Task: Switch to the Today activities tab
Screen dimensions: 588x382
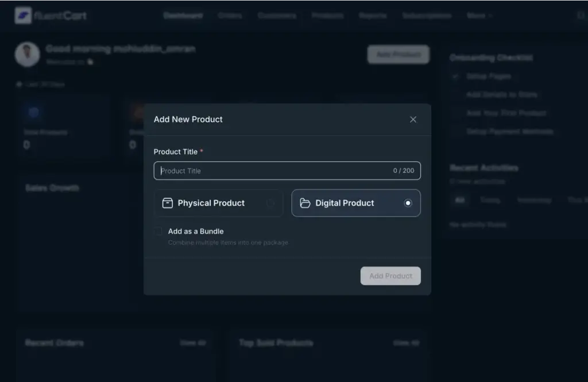Action: click(x=490, y=200)
